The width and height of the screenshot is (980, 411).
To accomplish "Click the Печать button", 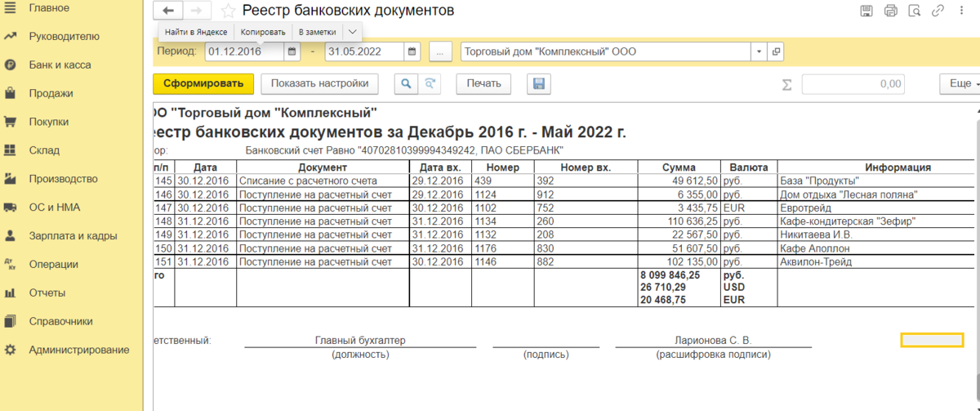I will click(484, 83).
